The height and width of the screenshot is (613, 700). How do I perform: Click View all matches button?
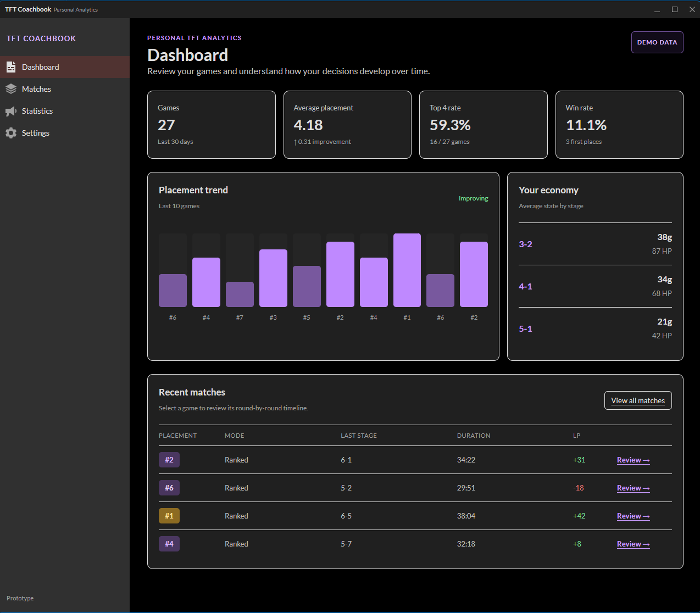coord(638,400)
